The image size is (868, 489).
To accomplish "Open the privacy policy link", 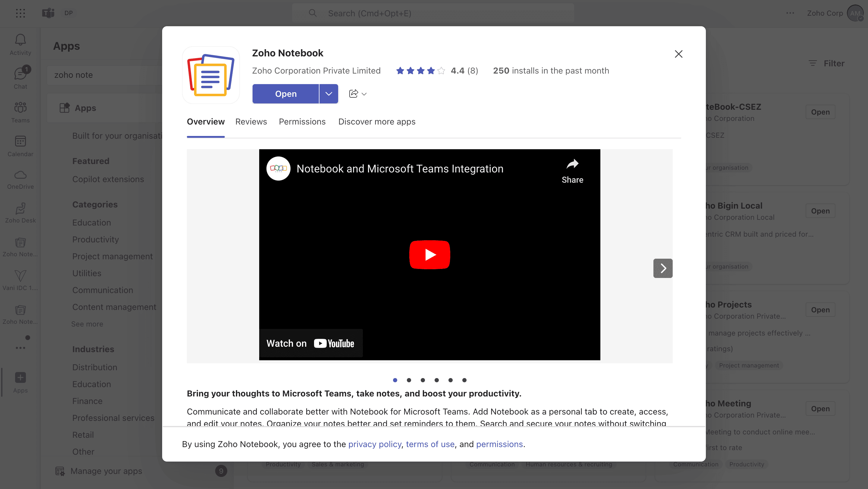I will [x=374, y=444].
